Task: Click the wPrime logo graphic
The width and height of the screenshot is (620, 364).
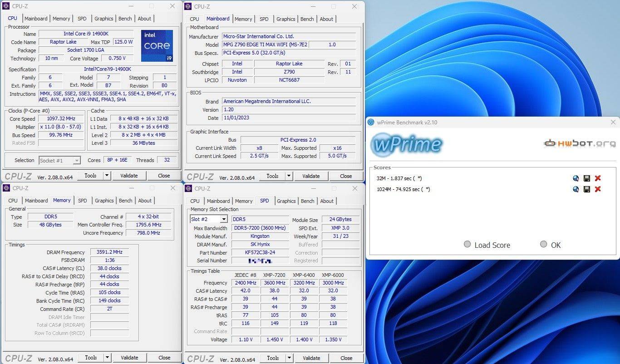Action: [406, 144]
